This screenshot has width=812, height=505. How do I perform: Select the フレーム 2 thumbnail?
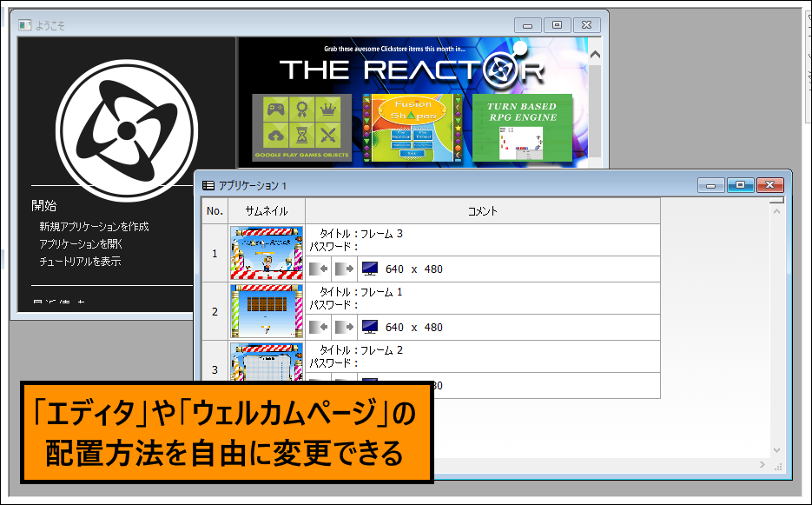click(x=267, y=362)
